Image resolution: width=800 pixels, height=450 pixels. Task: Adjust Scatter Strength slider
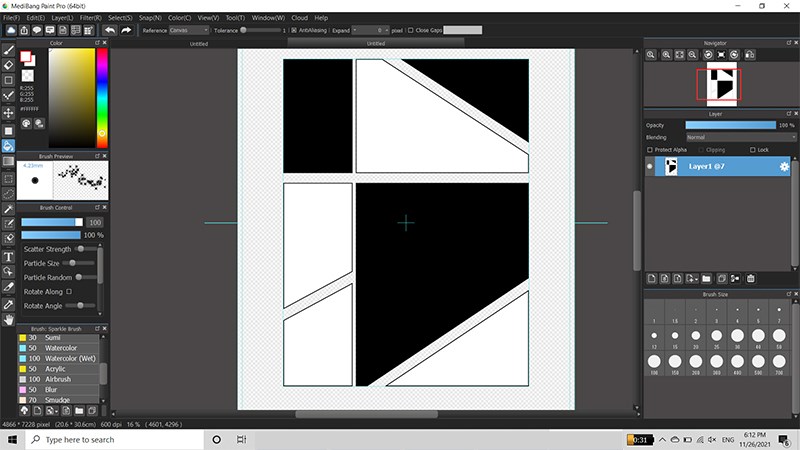click(x=85, y=249)
